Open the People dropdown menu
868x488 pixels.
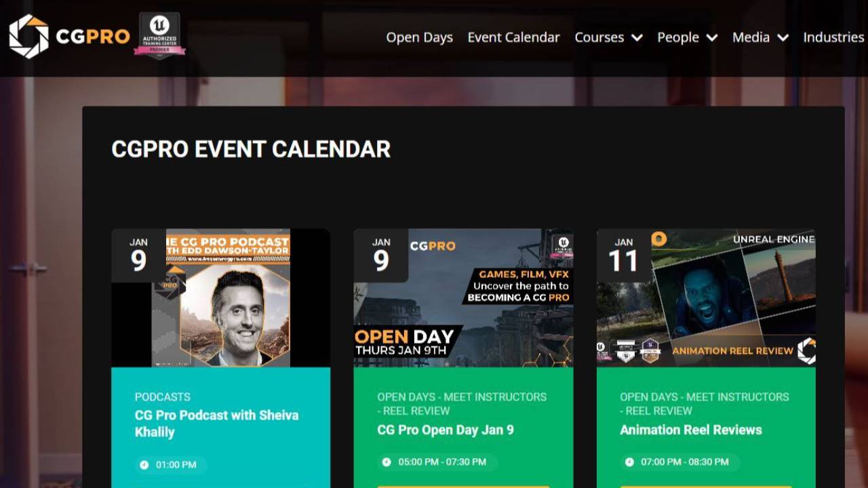(687, 38)
